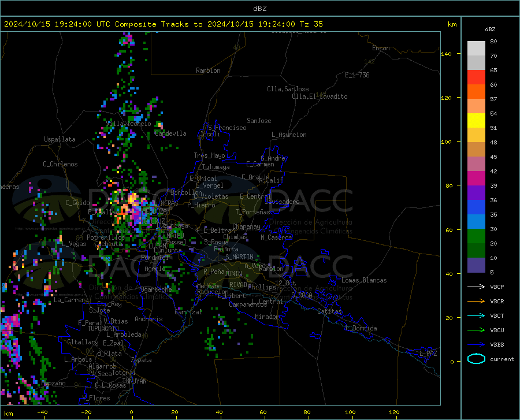Click the Mirador place label

[267, 317]
